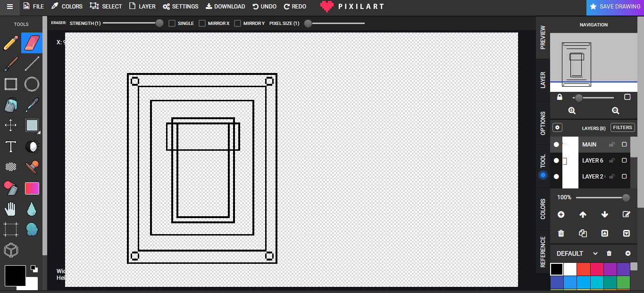Toggle the Mirror X checkbox

coord(202,23)
